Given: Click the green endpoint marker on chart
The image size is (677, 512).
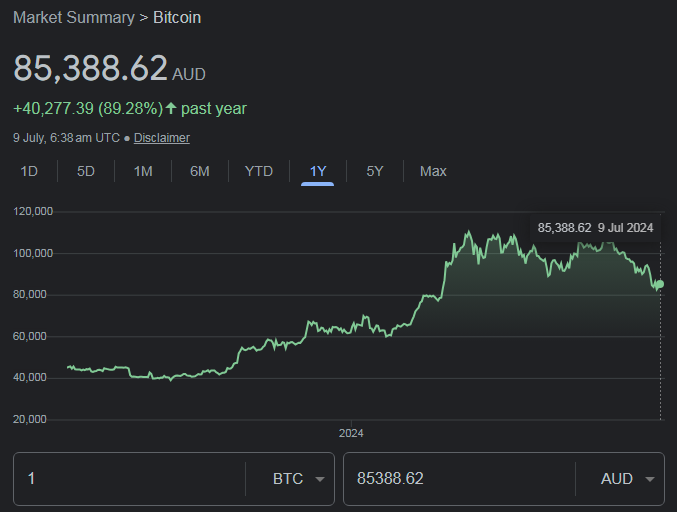Looking at the screenshot, I should (660, 284).
